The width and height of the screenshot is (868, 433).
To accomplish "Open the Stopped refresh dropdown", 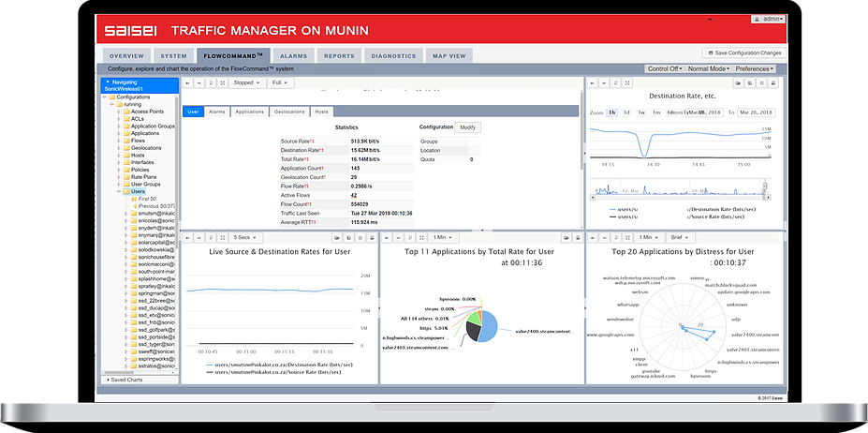I will (x=246, y=82).
